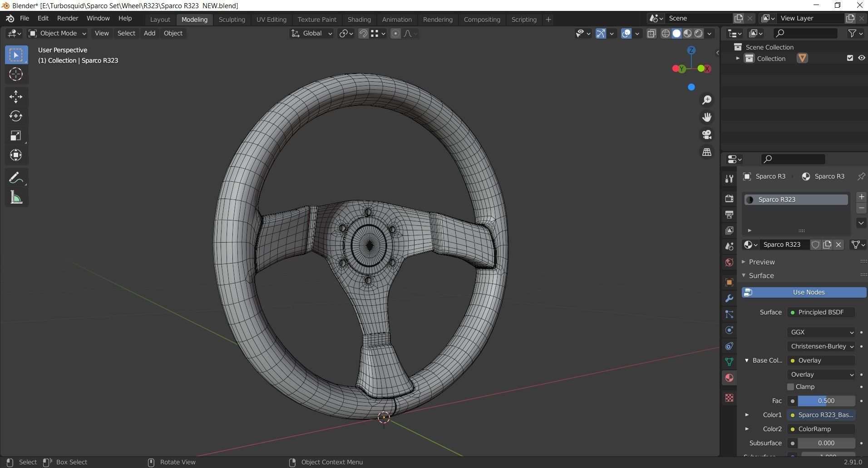Open the Texture properties checker tab
The height and width of the screenshot is (468, 868).
click(729, 398)
